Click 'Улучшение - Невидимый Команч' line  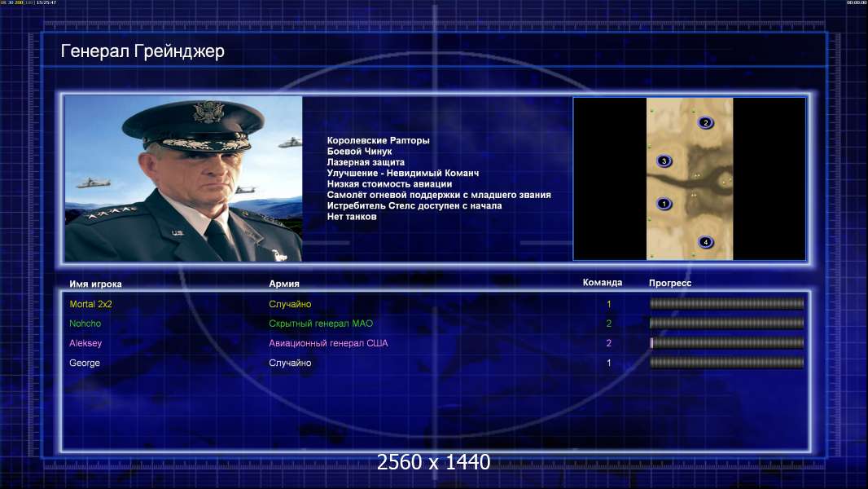(403, 173)
